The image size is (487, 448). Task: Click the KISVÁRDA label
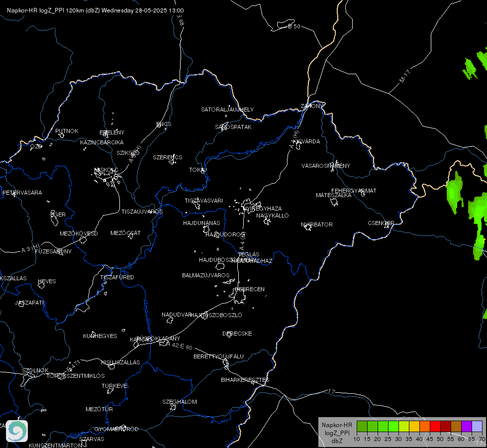(x=307, y=141)
